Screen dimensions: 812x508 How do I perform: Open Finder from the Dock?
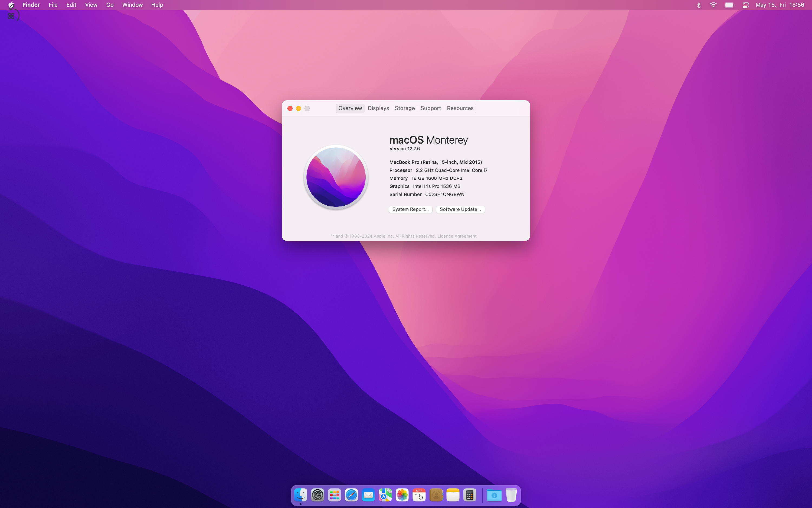pos(300,495)
